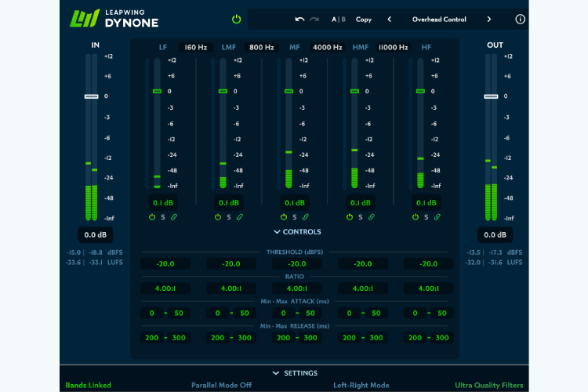Toggle the main plugin power button

(236, 19)
